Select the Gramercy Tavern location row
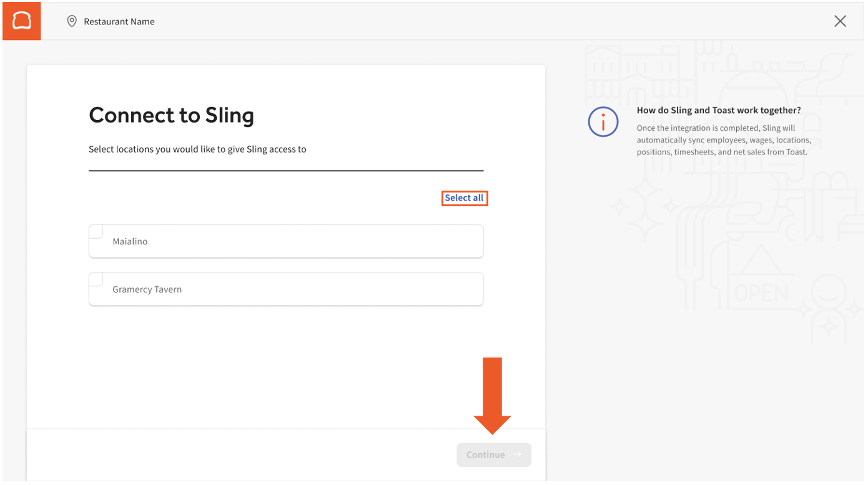The height and width of the screenshot is (485, 868). click(x=285, y=289)
